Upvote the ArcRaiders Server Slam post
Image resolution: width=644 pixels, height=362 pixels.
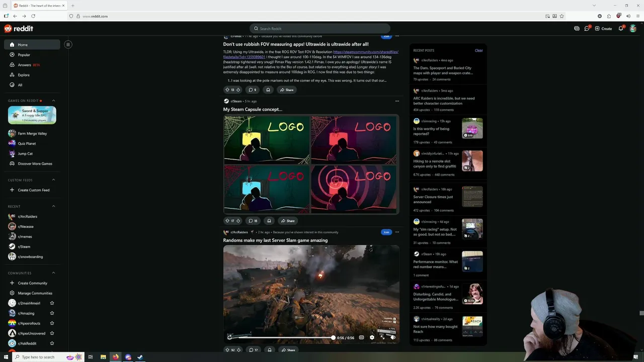point(227,350)
